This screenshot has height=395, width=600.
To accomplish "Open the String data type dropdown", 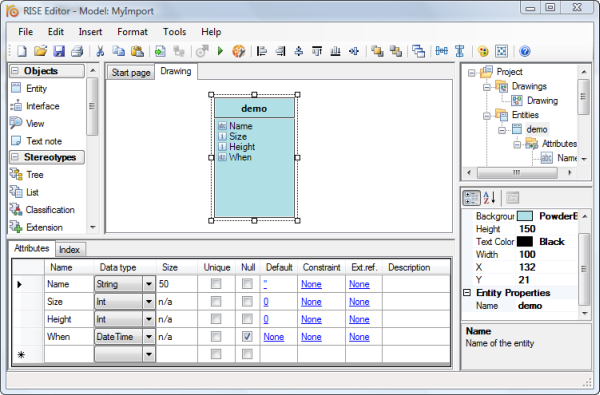I will [x=149, y=284].
